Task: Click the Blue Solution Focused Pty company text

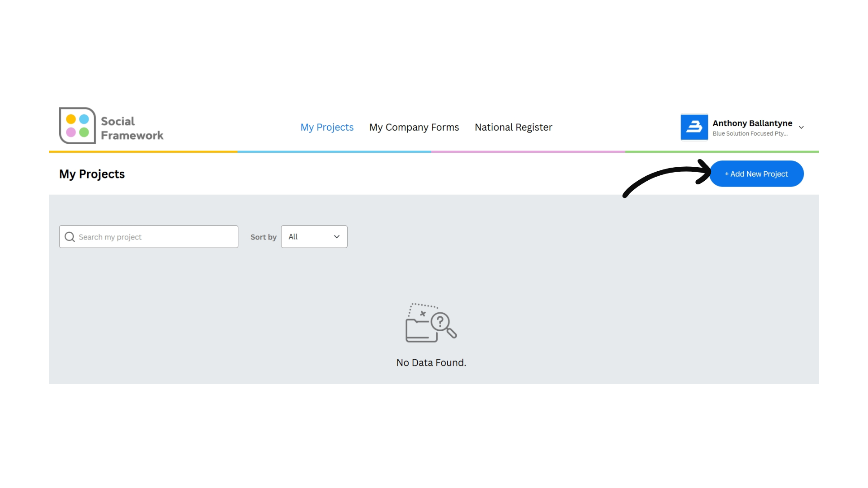Action: (x=750, y=134)
